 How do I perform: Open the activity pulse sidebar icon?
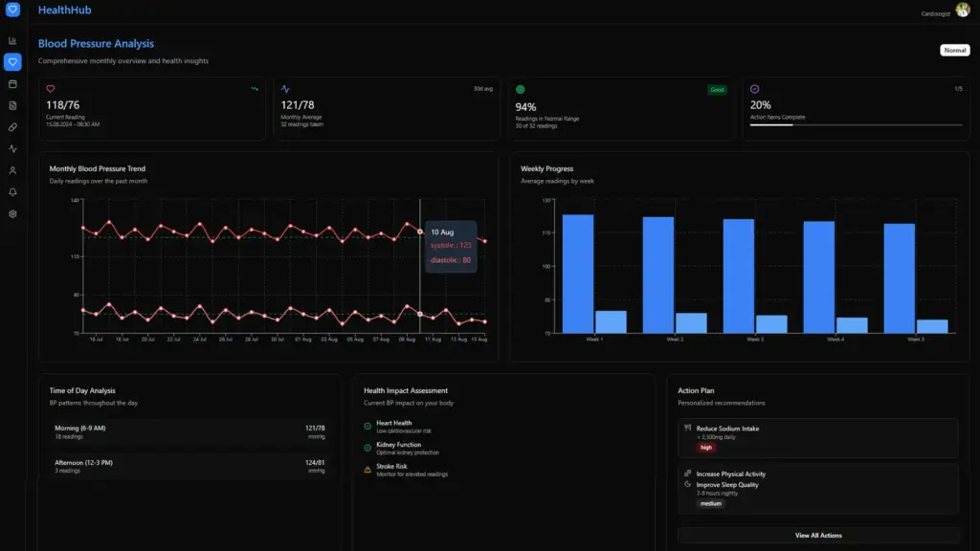pos(12,149)
